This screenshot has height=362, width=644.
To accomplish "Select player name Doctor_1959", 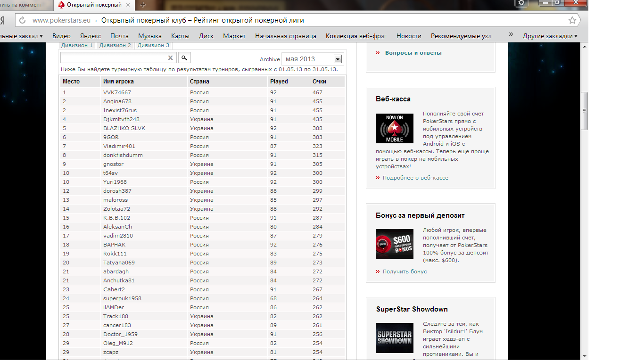I will coord(120,334).
